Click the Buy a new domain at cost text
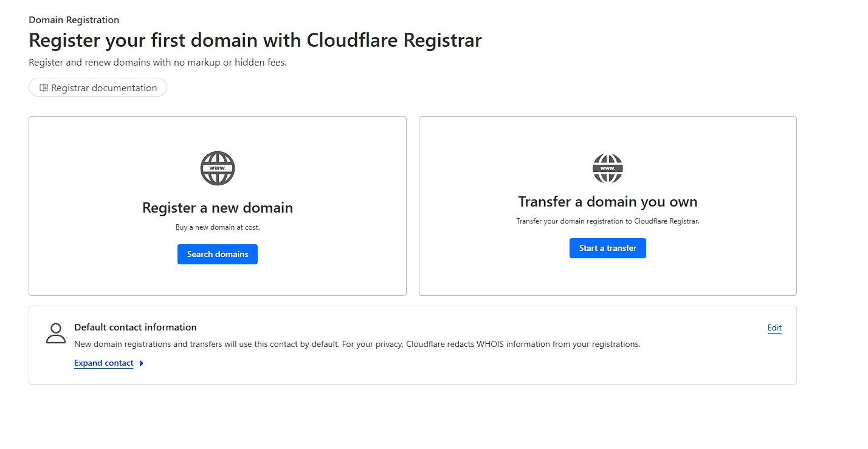Viewport: 868px width, 449px height. coord(218,227)
